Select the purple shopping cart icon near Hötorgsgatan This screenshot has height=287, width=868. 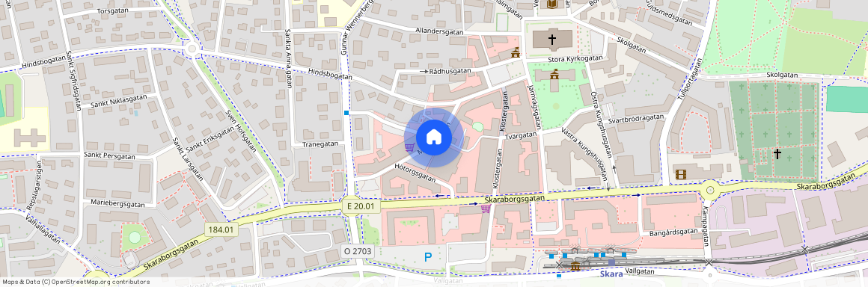click(409, 148)
